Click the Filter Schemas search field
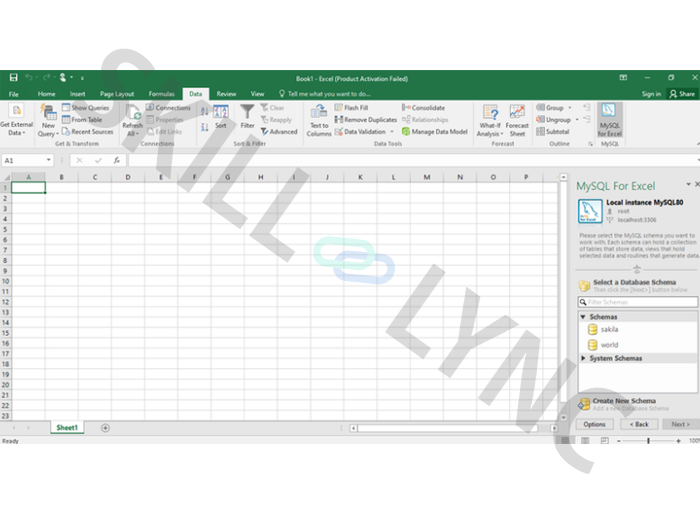Screen dimensions: 700x514 coord(638,302)
